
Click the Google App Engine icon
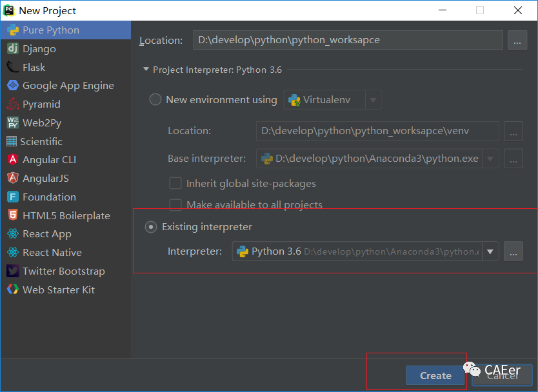(x=13, y=85)
